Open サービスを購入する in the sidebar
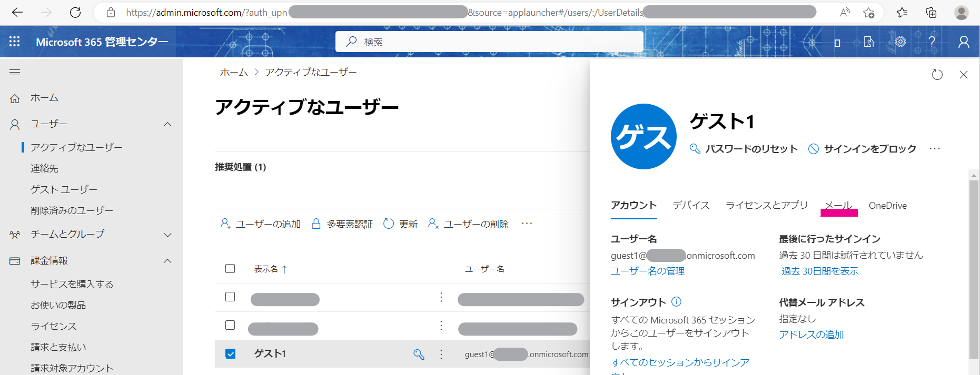Screen dimensions: 980x375 click(x=72, y=284)
